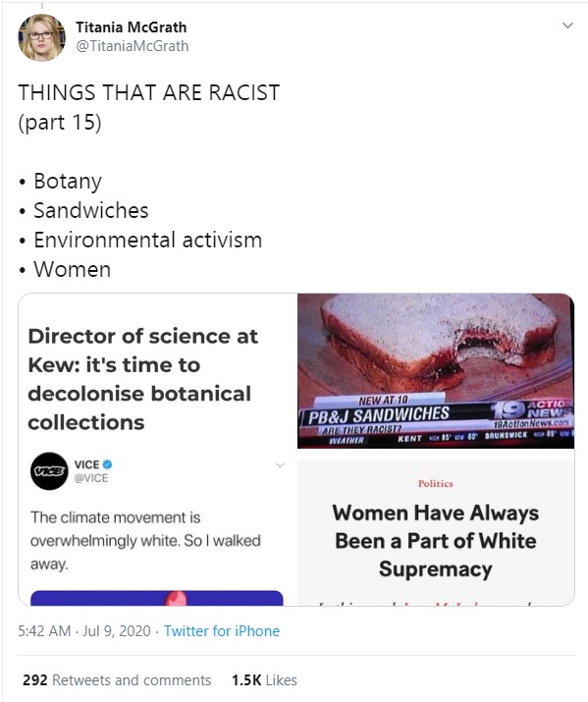Open the PB&J sandwich news image

436,371
